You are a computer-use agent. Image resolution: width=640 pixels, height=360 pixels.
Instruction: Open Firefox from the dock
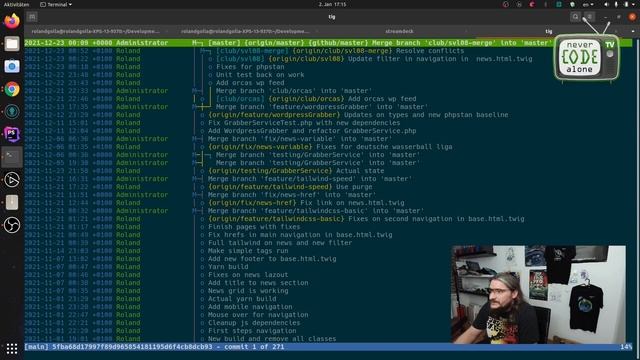(12, 21)
